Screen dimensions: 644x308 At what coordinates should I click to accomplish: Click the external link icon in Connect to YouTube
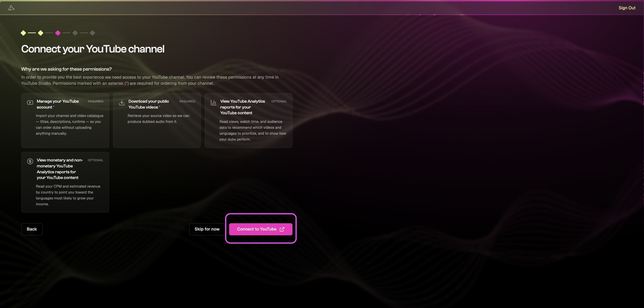pyautogui.click(x=282, y=229)
